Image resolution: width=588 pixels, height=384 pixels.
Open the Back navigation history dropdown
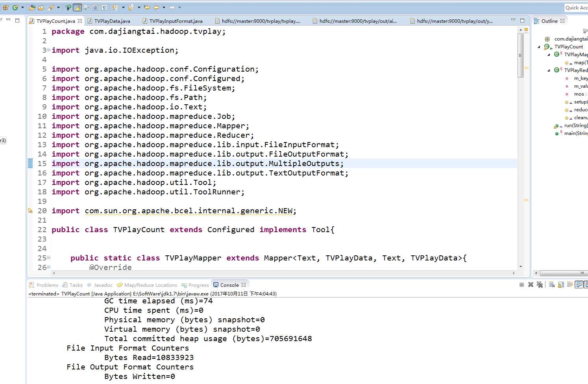coord(164,7)
